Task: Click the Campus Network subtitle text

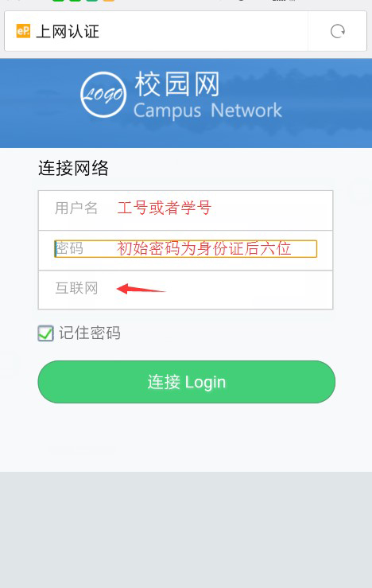Action: point(207,111)
